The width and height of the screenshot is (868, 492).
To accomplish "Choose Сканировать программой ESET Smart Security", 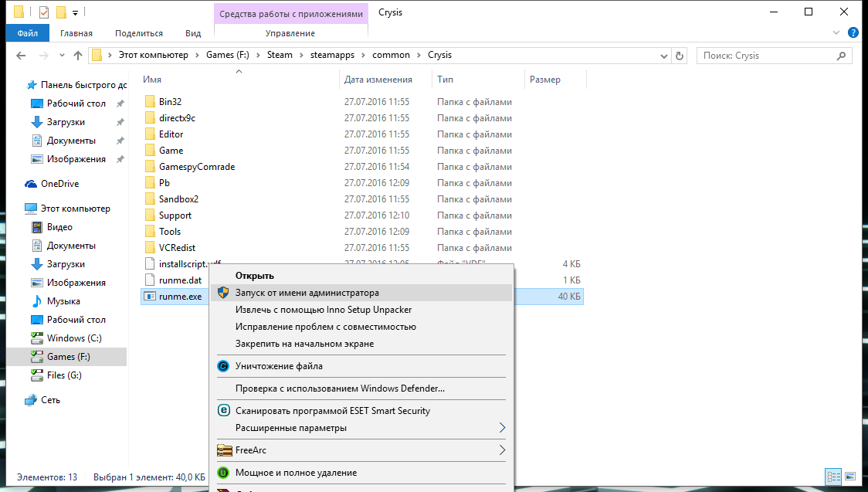I will [361, 411].
